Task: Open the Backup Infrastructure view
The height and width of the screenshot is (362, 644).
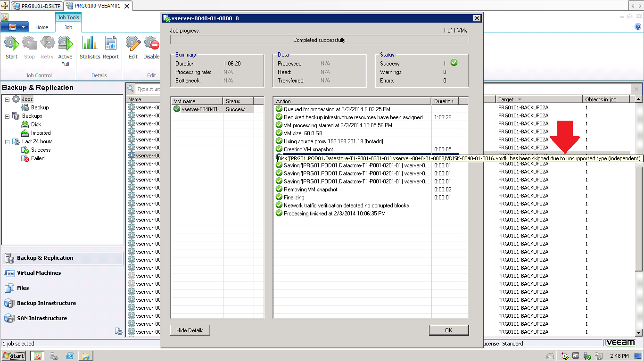Action: 63,303
